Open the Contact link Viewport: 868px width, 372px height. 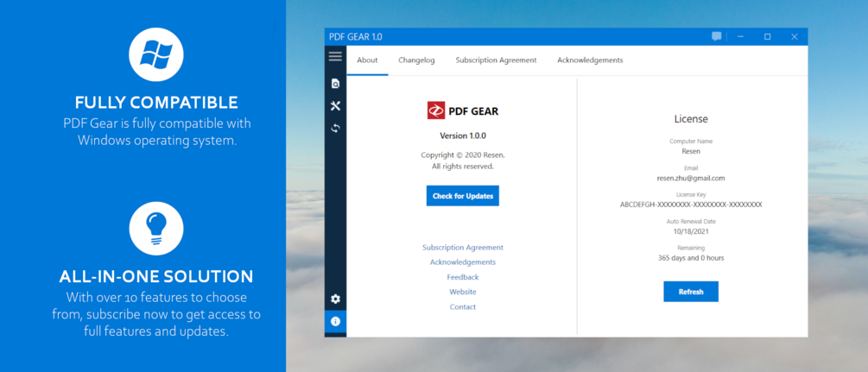tap(463, 306)
